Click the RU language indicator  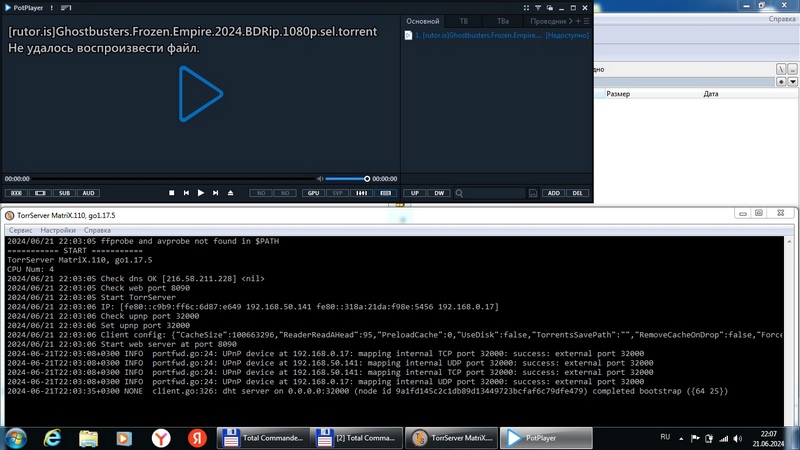point(665,437)
